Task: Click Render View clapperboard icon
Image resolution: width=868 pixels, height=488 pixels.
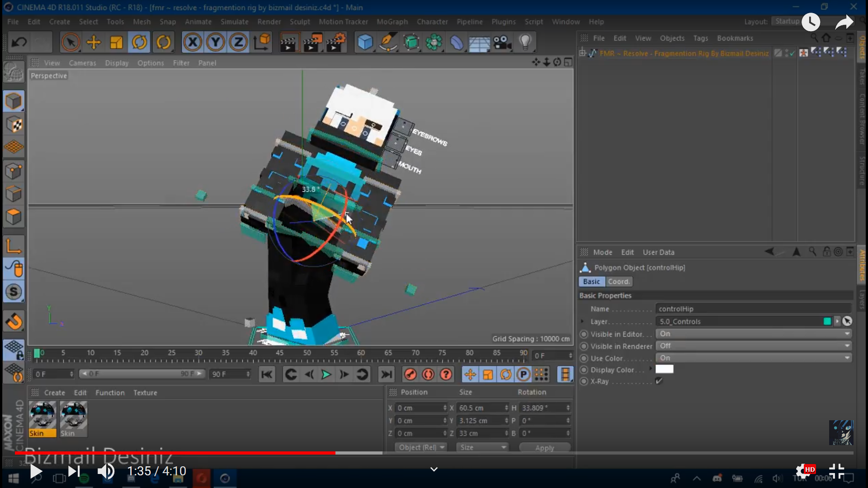Action: coord(289,42)
